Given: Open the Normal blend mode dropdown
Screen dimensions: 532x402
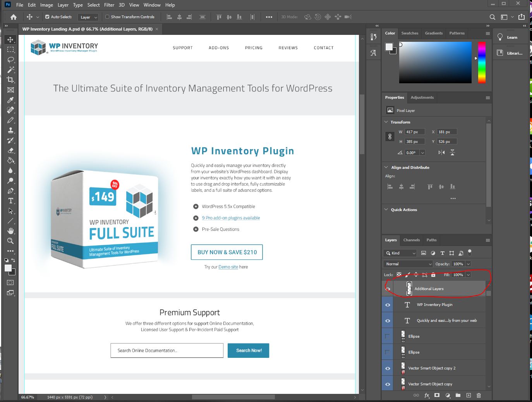Looking at the screenshot, I should [x=408, y=264].
